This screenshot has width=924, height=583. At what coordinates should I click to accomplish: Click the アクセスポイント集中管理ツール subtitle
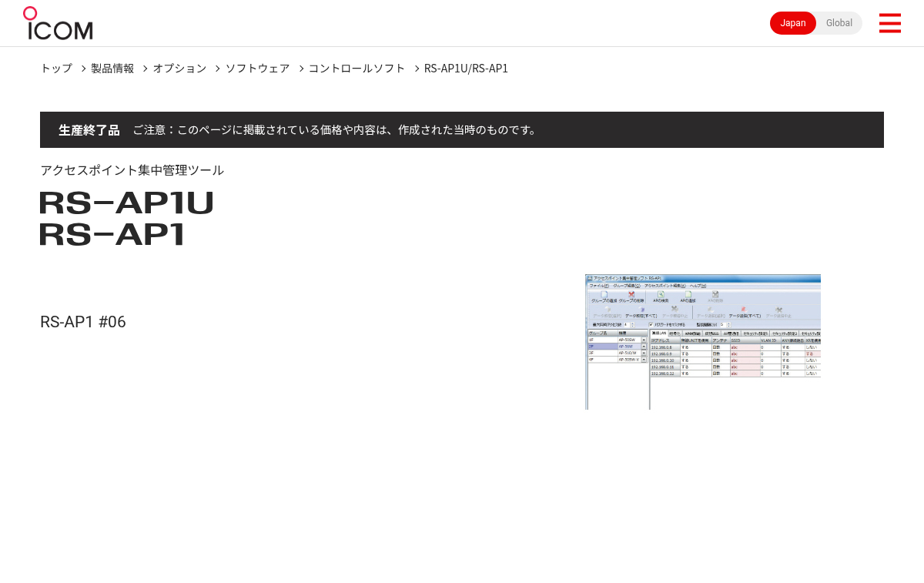tap(132, 170)
